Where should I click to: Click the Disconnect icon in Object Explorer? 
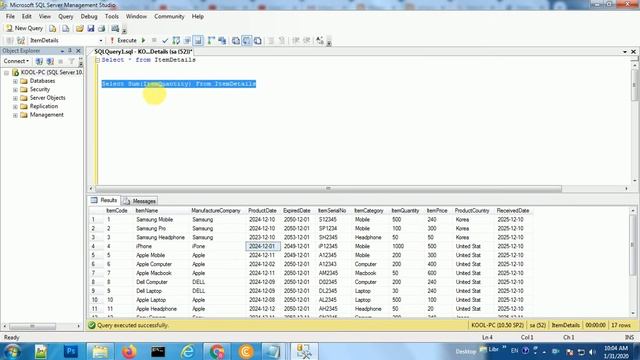[50, 61]
